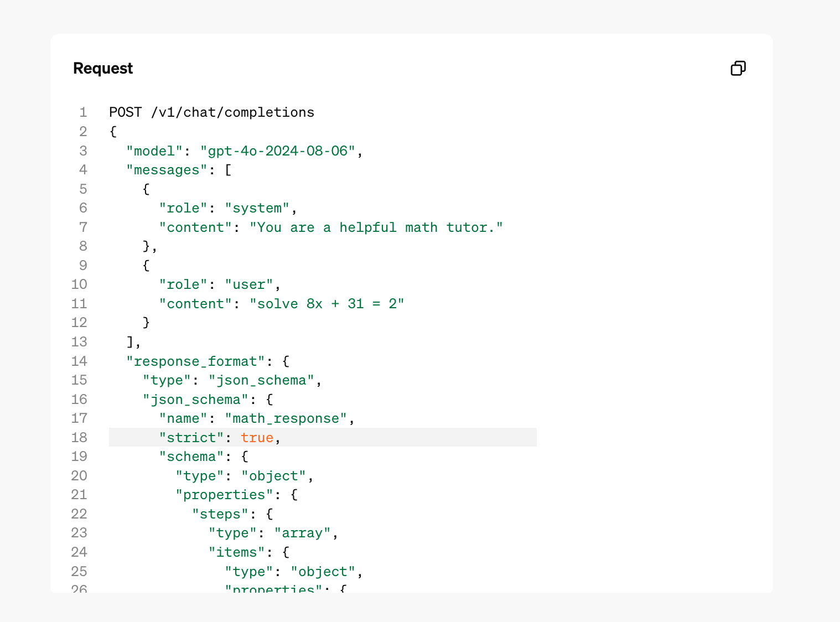The width and height of the screenshot is (840, 622).
Task: Click line number 1
Action: point(83,112)
